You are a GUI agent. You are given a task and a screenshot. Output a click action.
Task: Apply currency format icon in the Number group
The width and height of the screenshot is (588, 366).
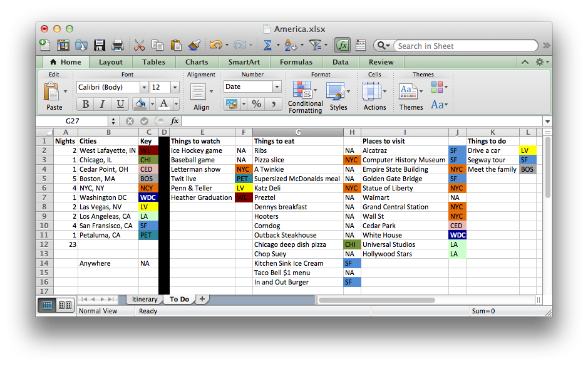click(232, 103)
